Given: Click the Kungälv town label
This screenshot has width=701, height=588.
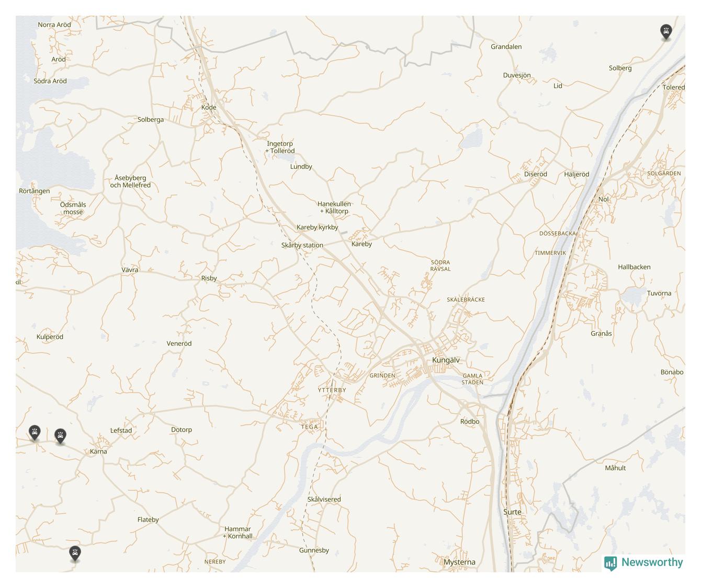Looking at the screenshot, I should coord(446,360).
